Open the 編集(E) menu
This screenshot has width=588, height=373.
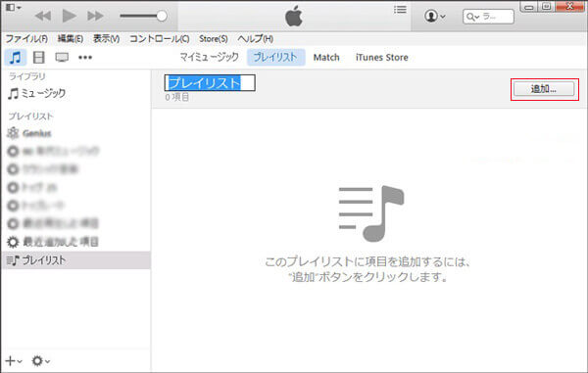71,38
